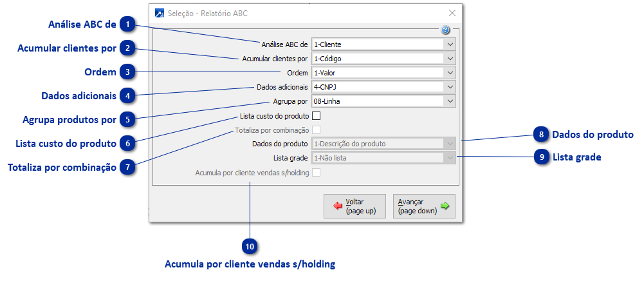Toggle Acumula por cliente vendas s/holding checkbox
Image resolution: width=644 pixels, height=281 pixels.
click(317, 173)
